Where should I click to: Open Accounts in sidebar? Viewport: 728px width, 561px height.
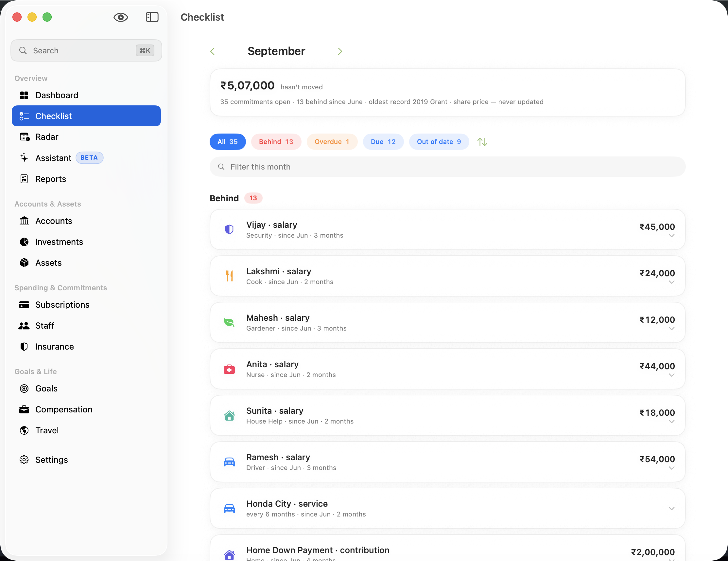click(86, 221)
